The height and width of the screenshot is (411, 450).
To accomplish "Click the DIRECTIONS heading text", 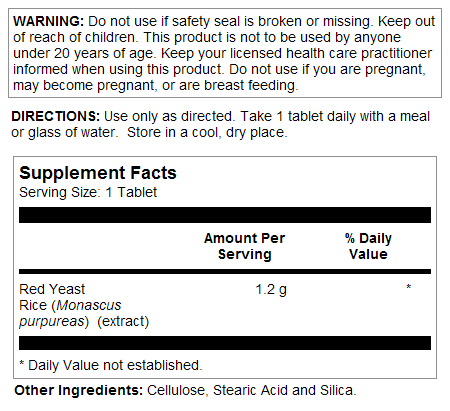I will [55, 116].
